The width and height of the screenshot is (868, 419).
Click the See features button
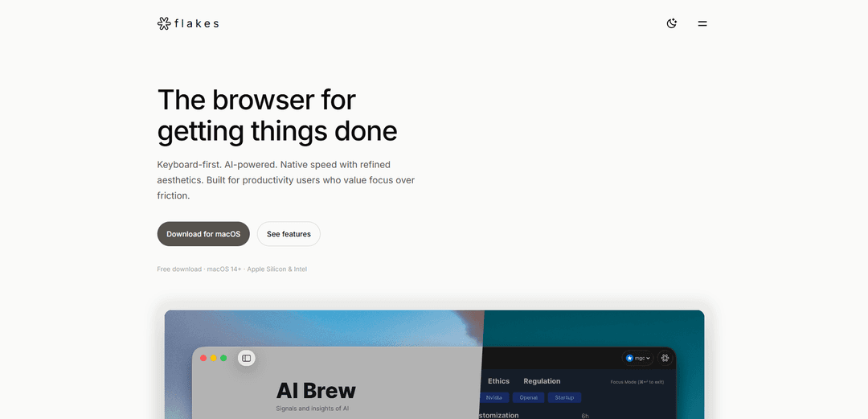(x=289, y=234)
